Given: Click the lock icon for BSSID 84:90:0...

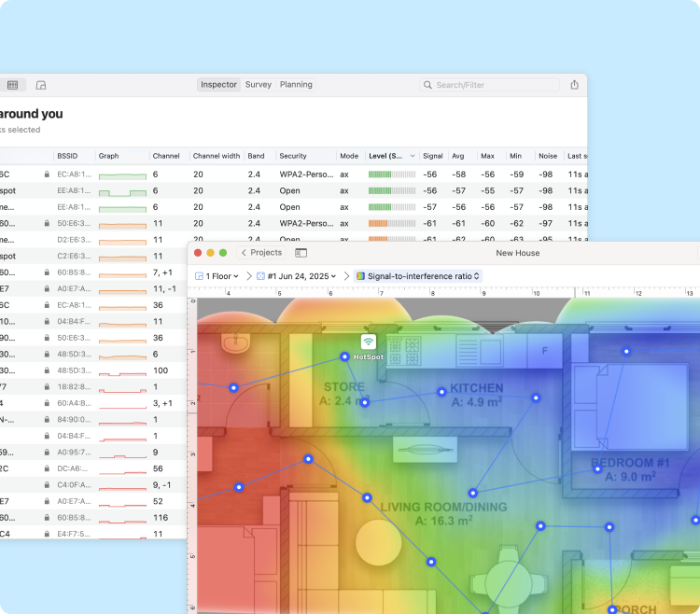Looking at the screenshot, I should [47, 420].
